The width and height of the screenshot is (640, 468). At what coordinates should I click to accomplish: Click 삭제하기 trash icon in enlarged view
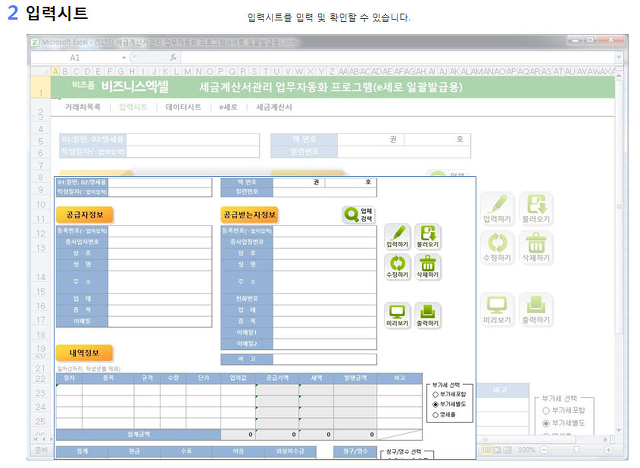click(427, 266)
